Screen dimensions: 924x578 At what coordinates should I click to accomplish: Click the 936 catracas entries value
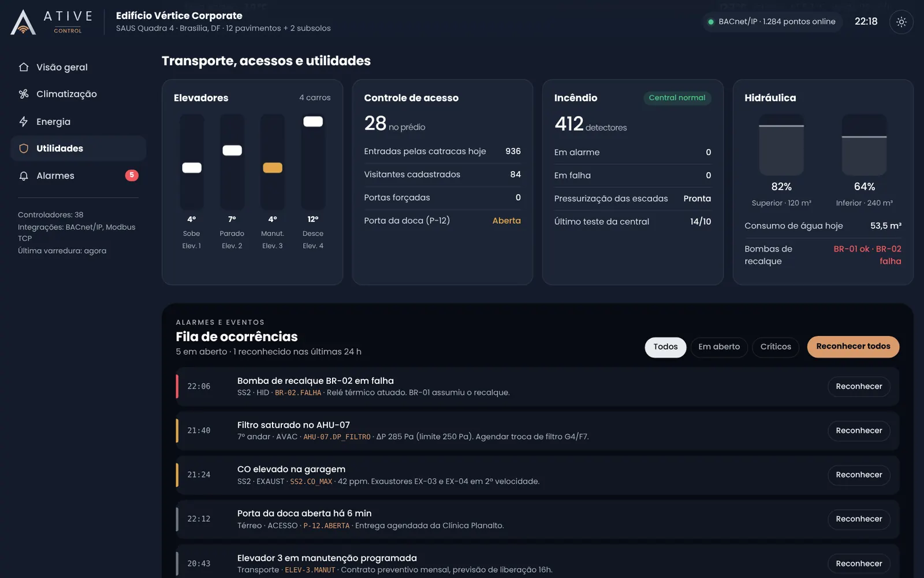[513, 151]
